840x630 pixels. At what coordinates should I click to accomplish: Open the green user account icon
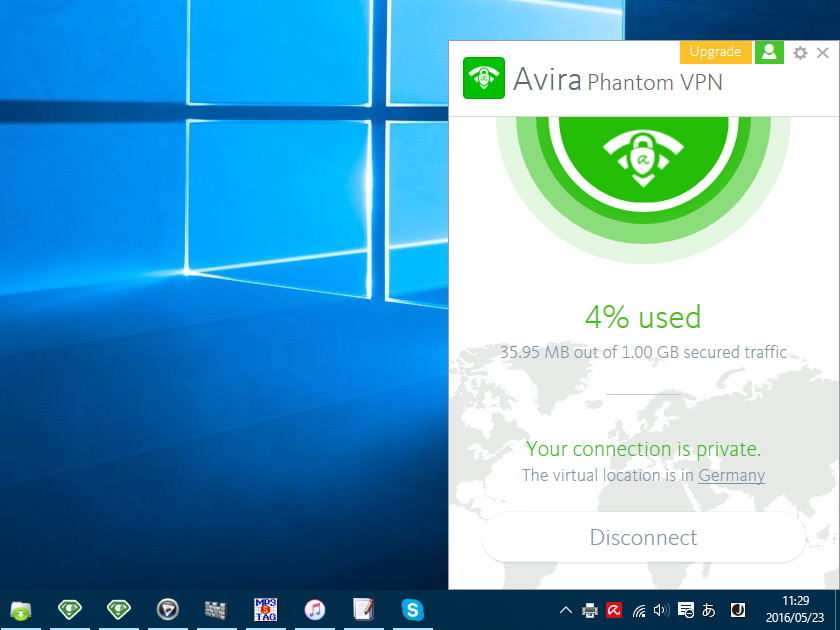tap(769, 52)
